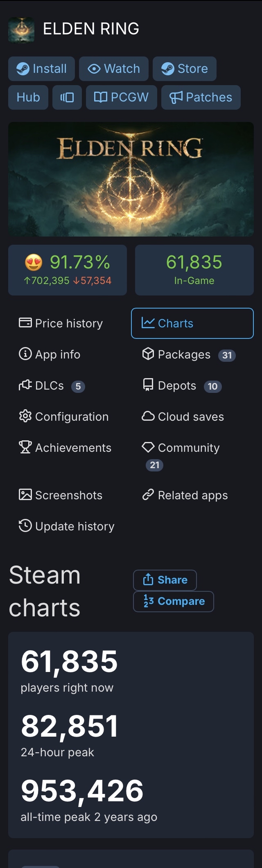View Patches via megaphone button
Screen dimensions: 262x868
(201, 97)
